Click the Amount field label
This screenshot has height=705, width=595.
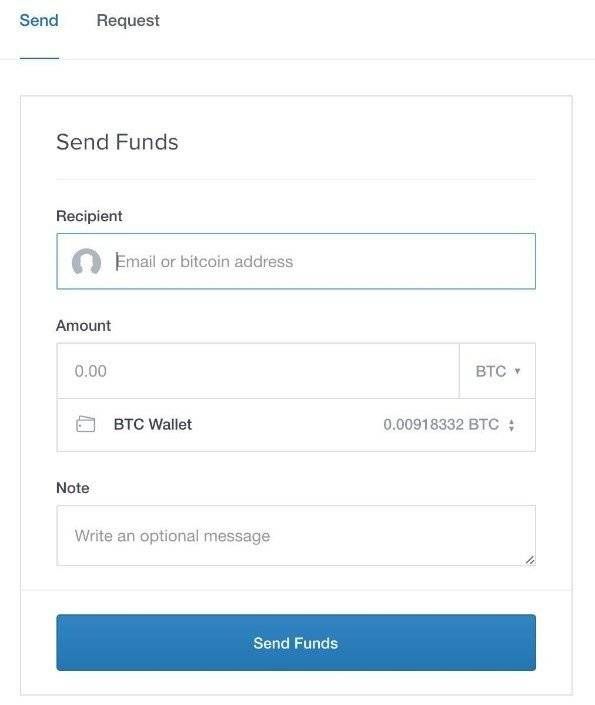(83, 326)
